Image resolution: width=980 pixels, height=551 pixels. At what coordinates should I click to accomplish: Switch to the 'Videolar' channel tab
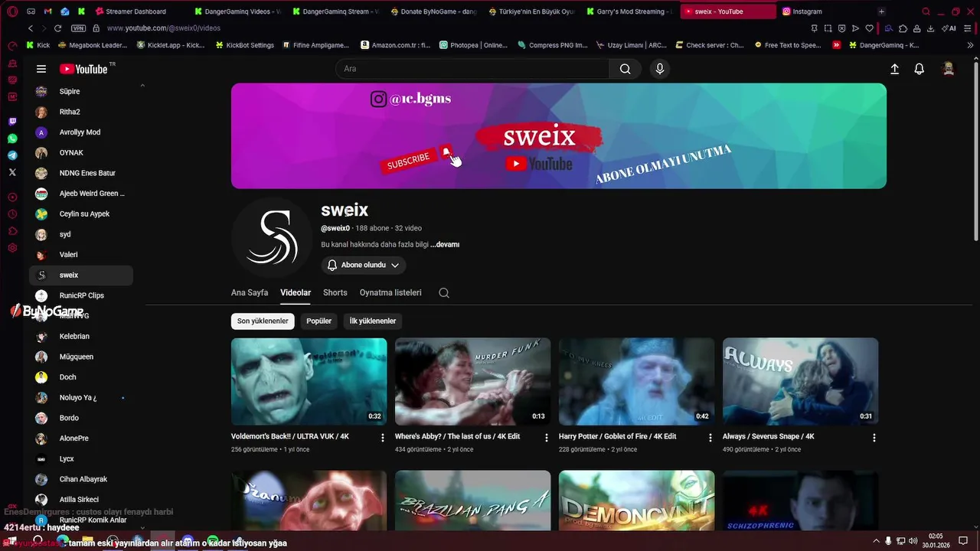296,292
